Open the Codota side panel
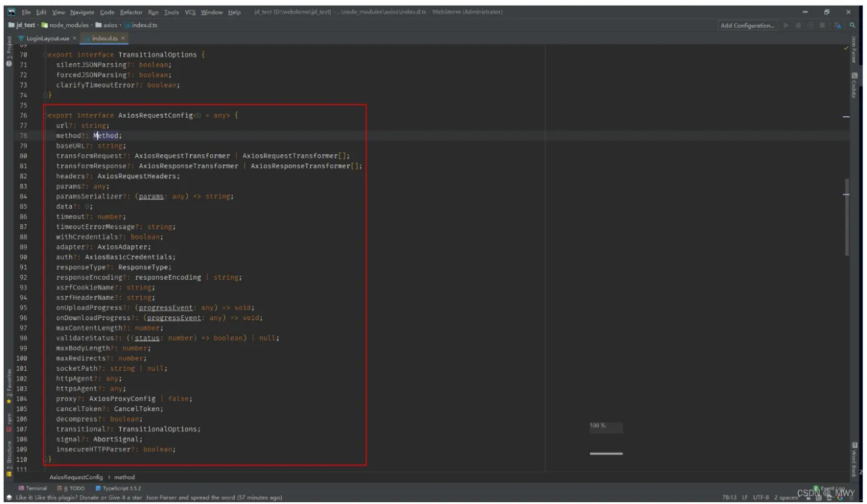The width and height of the screenshot is (867, 504). [x=853, y=85]
